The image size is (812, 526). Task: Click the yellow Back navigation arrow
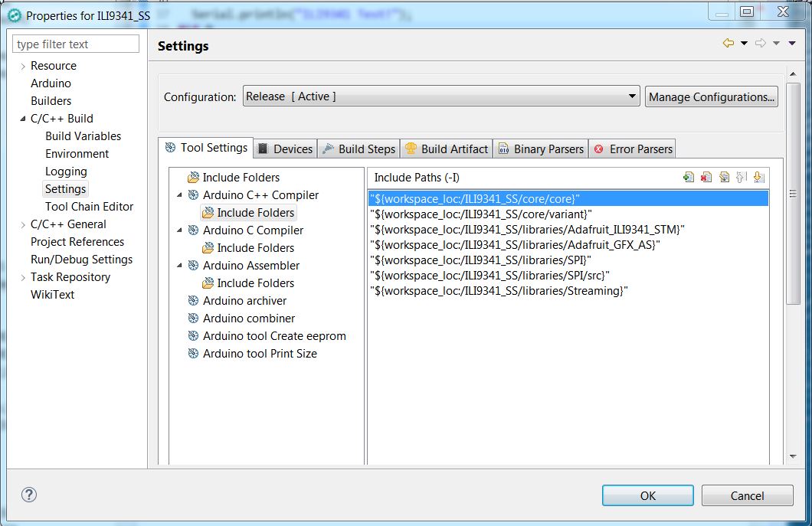(x=728, y=44)
